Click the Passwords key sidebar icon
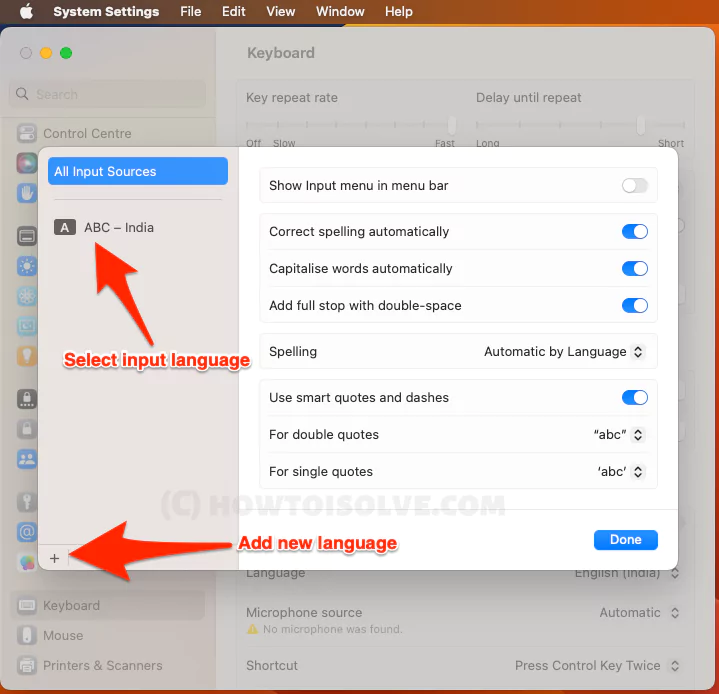Image resolution: width=719 pixels, height=694 pixels. [27, 502]
